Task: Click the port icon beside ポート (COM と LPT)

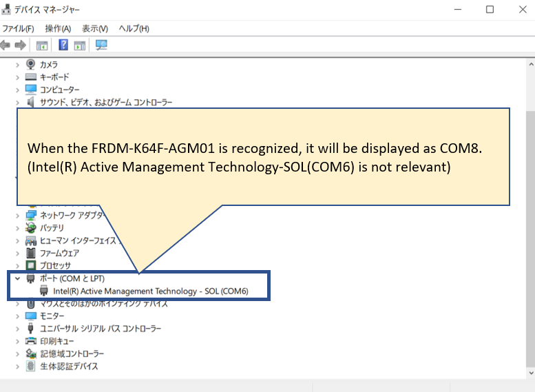Action: 31,278
